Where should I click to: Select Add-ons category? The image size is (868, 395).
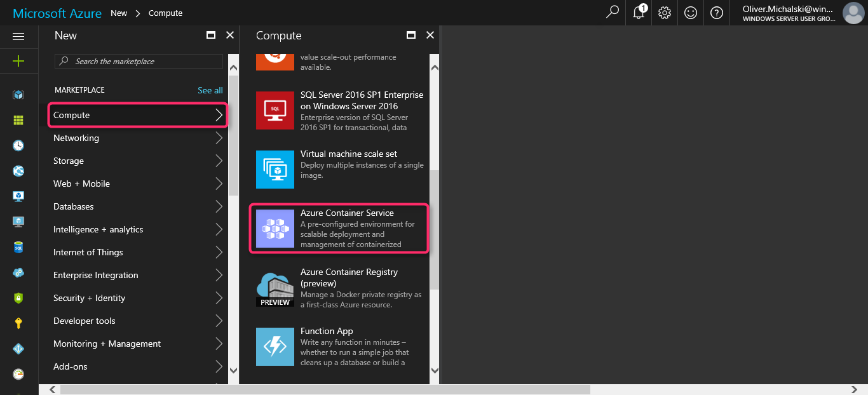tap(138, 366)
